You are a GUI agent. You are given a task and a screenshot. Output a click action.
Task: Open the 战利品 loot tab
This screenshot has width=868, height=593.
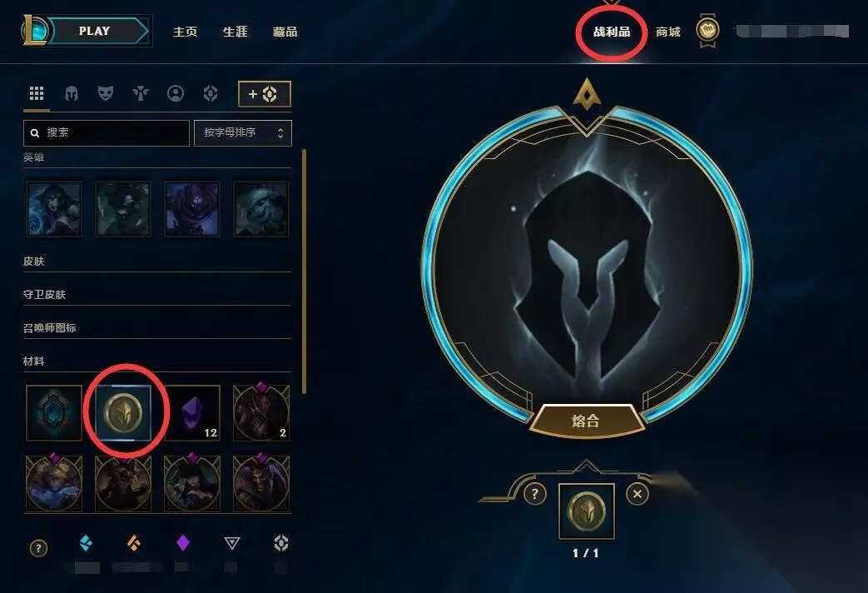tap(612, 32)
